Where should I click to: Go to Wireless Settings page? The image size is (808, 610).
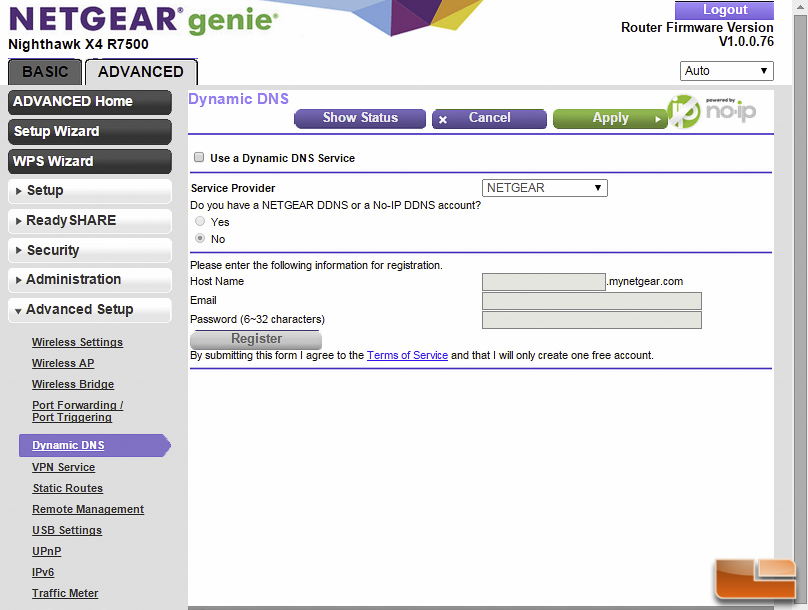click(77, 342)
